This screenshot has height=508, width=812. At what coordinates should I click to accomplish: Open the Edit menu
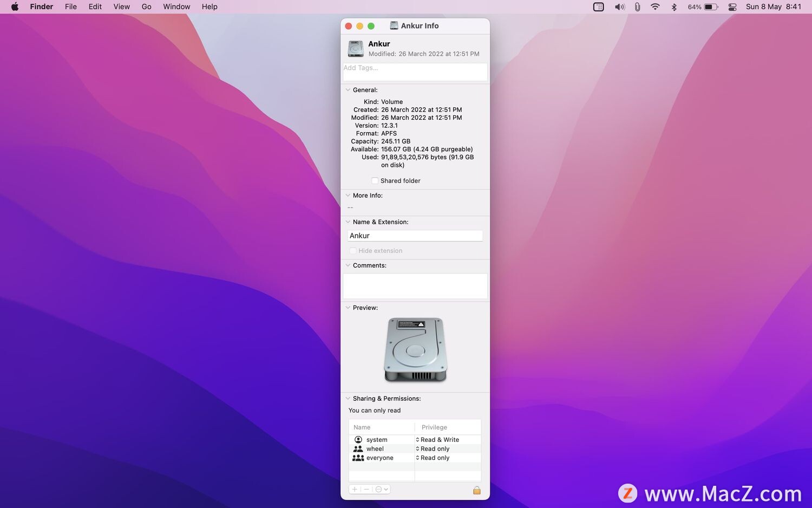pyautogui.click(x=95, y=6)
